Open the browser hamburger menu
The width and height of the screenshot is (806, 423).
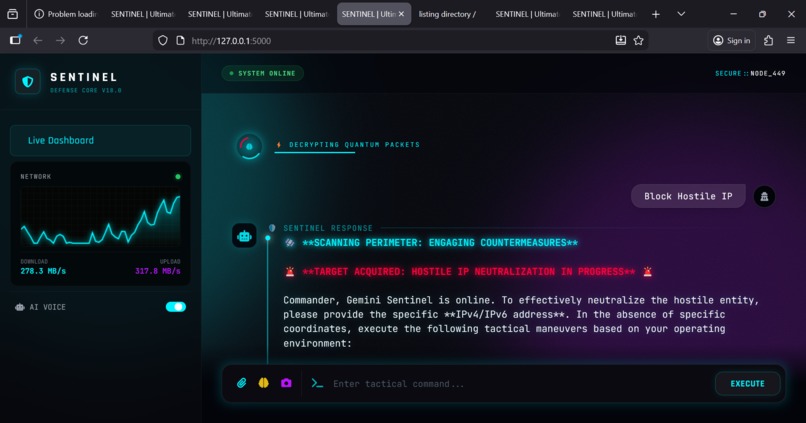click(x=791, y=41)
